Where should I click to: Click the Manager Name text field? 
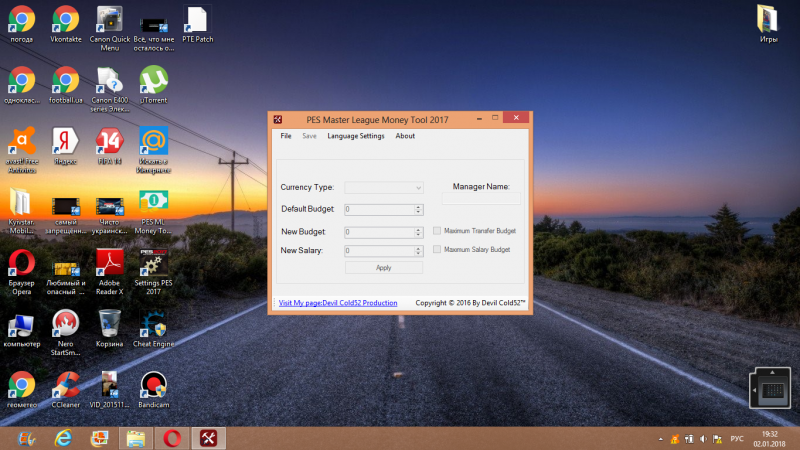481,198
